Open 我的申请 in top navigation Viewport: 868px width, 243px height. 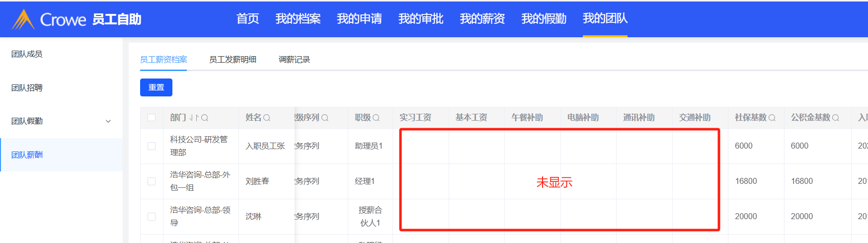[359, 19]
